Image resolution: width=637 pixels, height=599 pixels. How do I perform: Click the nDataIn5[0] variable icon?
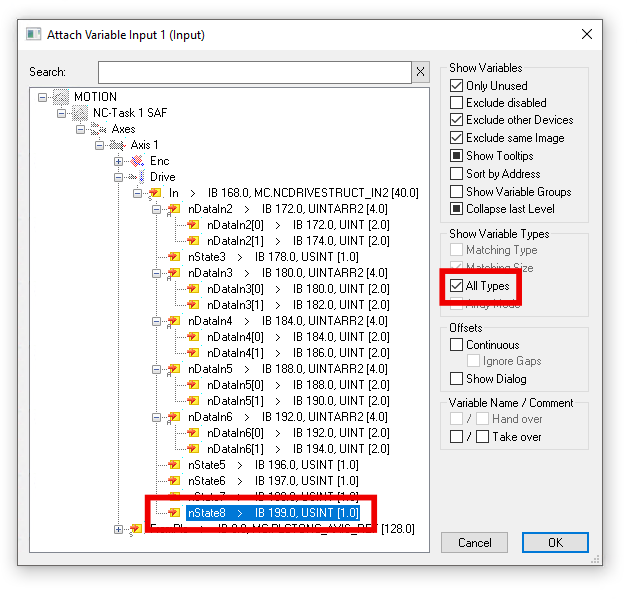point(193,385)
